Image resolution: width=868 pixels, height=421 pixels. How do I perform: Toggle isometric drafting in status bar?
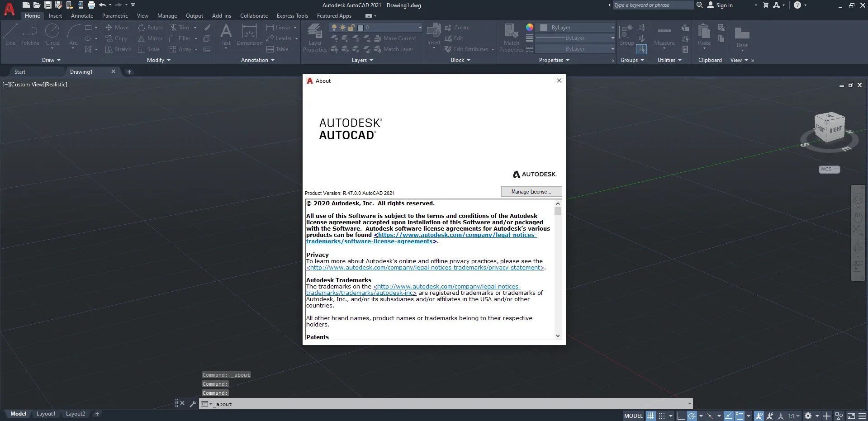point(710,416)
